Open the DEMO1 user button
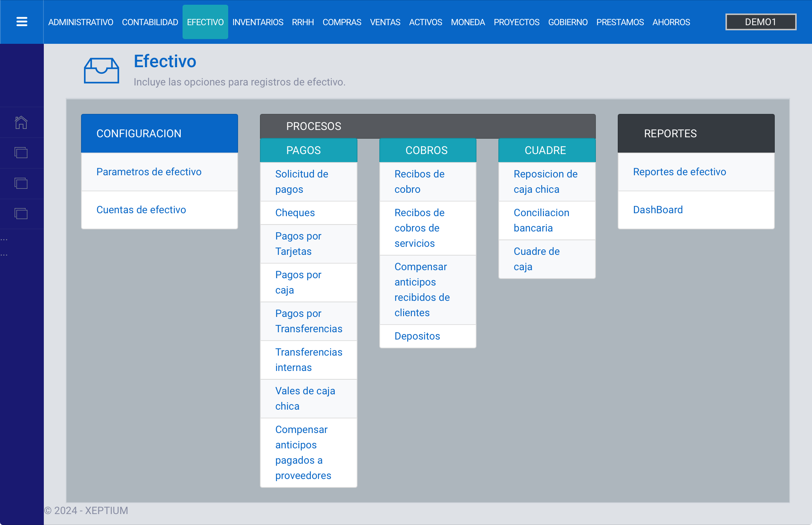 coord(761,22)
